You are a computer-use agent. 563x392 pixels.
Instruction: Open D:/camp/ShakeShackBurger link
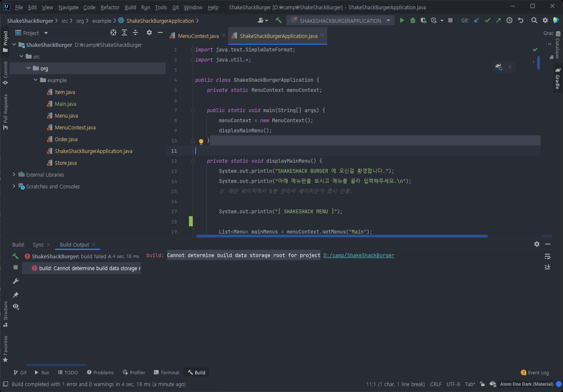pos(359,255)
